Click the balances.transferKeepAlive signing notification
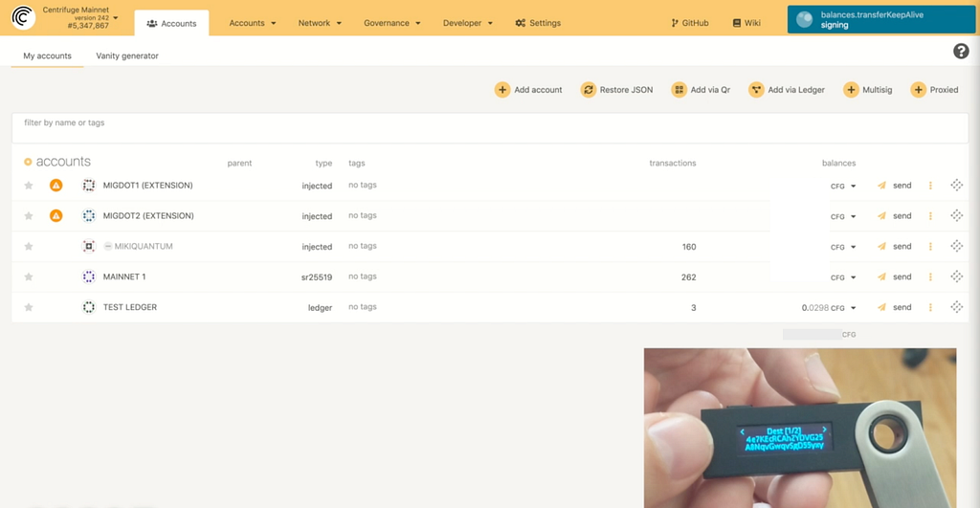The image size is (980, 508). point(880,19)
